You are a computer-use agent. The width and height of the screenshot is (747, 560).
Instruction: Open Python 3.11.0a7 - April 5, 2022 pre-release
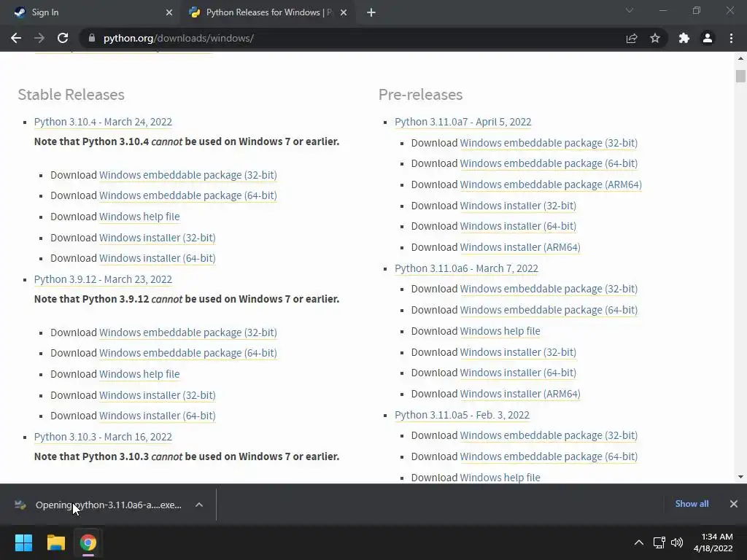click(x=462, y=122)
